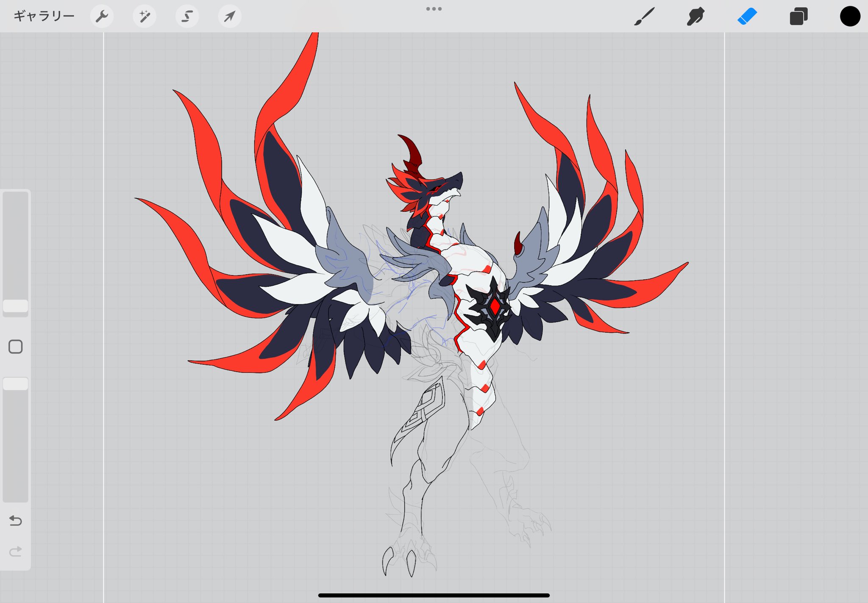
Task: Select the Brush tool
Action: click(644, 16)
